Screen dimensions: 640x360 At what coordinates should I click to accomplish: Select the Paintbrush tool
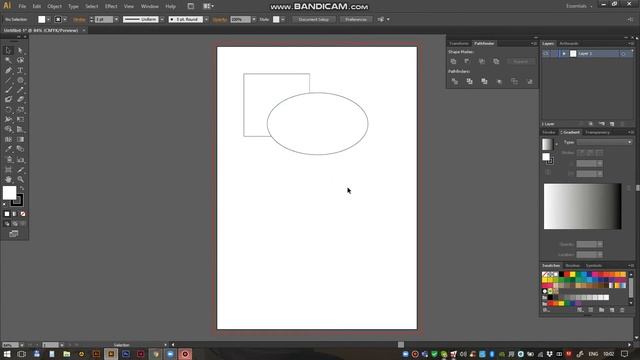pos(8,90)
